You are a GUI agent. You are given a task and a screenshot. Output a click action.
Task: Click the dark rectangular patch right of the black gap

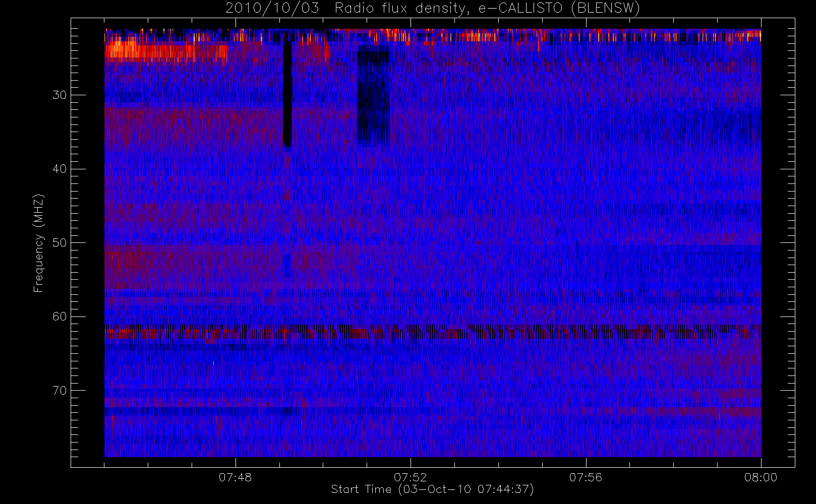pyautogui.click(x=373, y=95)
